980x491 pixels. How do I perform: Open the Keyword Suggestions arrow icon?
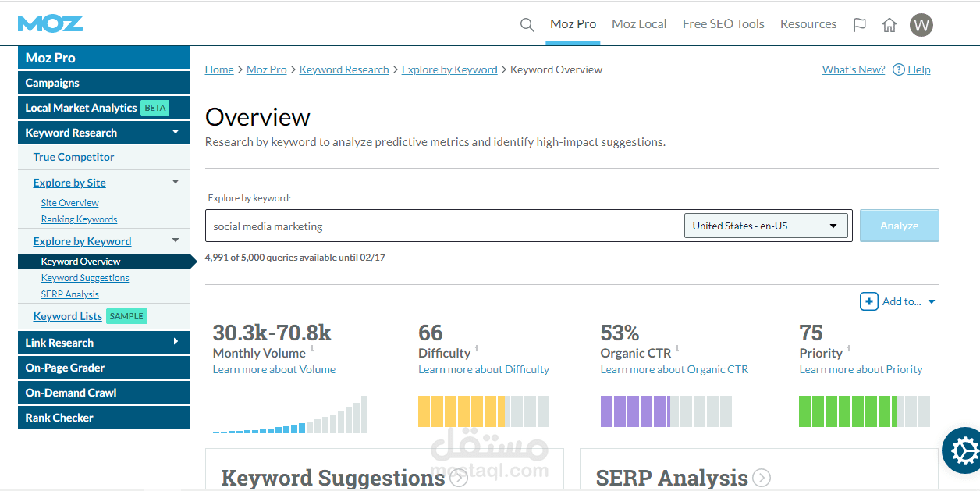click(459, 478)
